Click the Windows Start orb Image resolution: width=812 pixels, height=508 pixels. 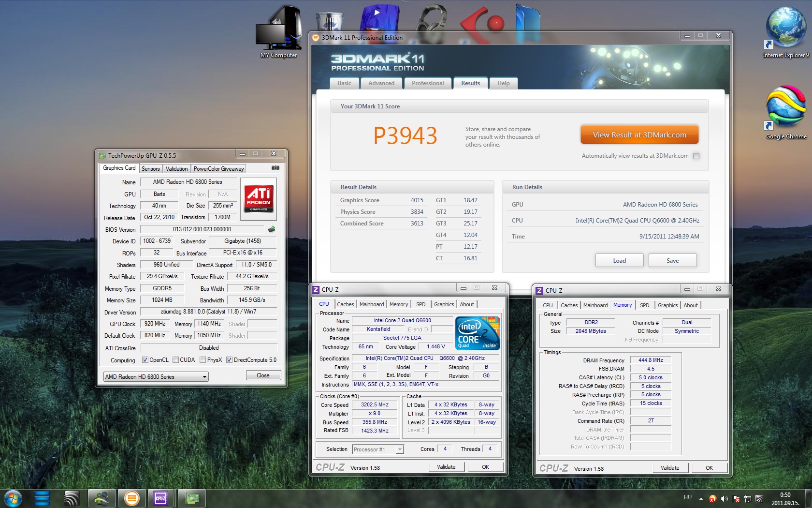coord(13,498)
